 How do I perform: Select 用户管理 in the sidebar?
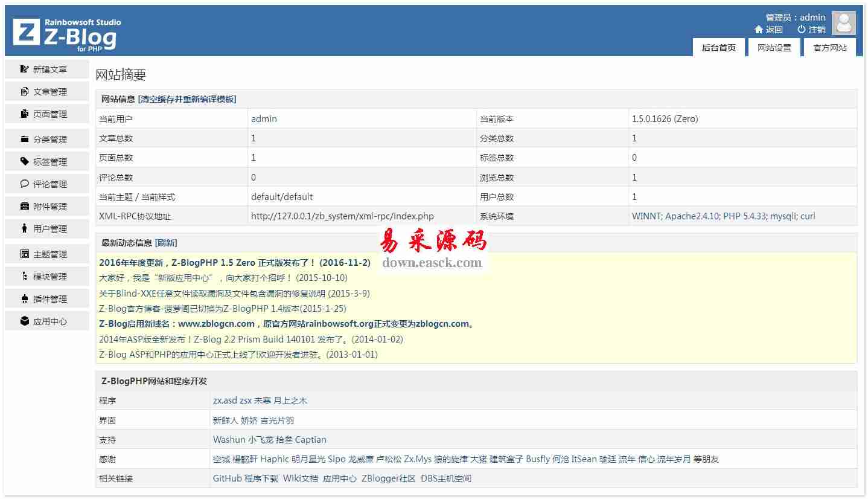[x=46, y=229]
